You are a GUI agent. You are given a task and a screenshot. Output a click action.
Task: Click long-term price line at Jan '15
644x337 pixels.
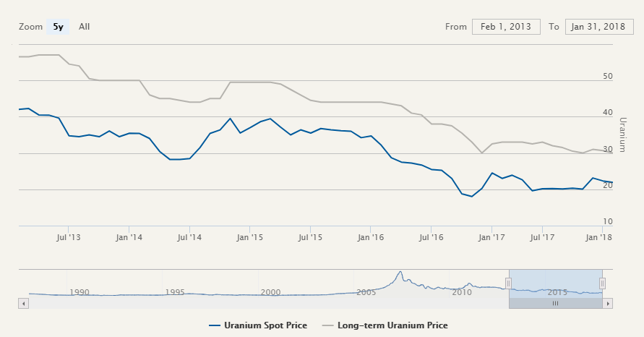click(x=249, y=82)
